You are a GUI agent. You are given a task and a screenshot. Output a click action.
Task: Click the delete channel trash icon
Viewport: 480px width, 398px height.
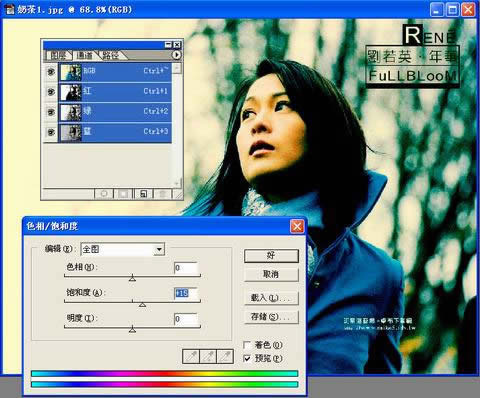162,194
